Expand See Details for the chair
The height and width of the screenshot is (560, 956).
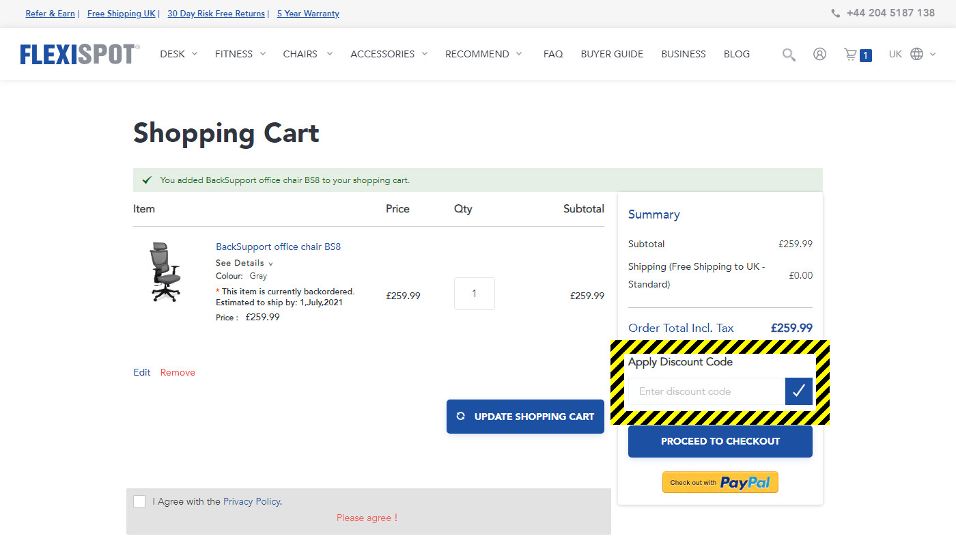(x=244, y=263)
